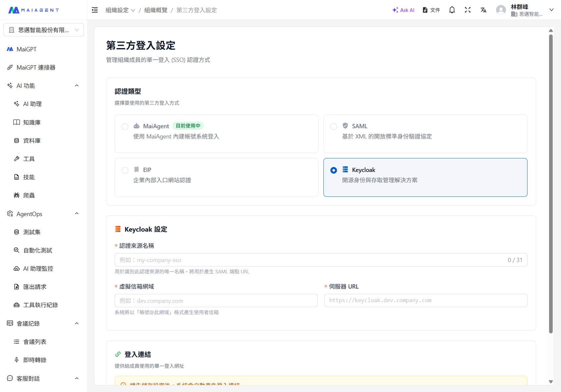Viewport: 561px width, 392px height.
Task: Click the 即時轉錄 microphone icon
Action: [17, 360]
